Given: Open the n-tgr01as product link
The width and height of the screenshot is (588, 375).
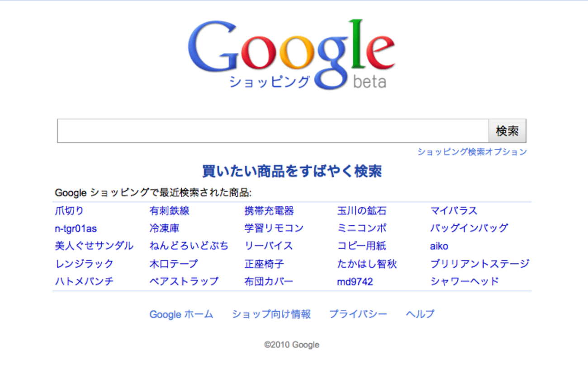Looking at the screenshot, I should (76, 229).
